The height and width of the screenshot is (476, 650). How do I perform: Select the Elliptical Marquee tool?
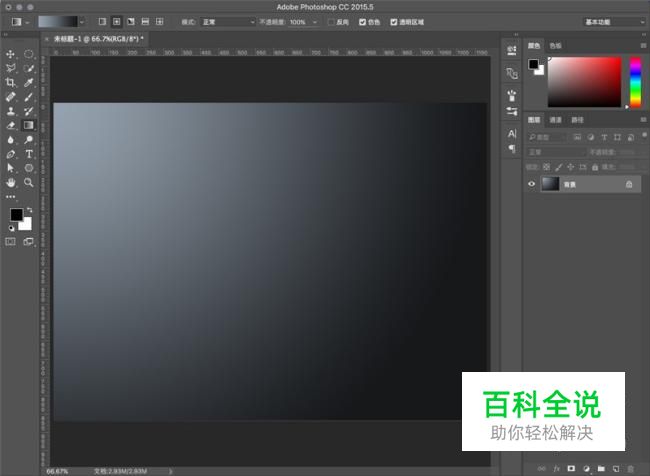click(29, 54)
